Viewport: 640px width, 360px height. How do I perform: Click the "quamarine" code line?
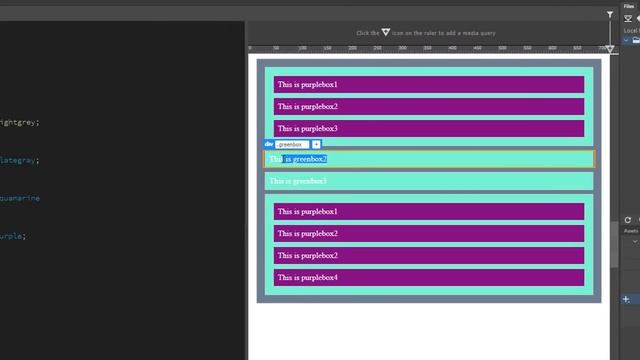click(x=20, y=198)
